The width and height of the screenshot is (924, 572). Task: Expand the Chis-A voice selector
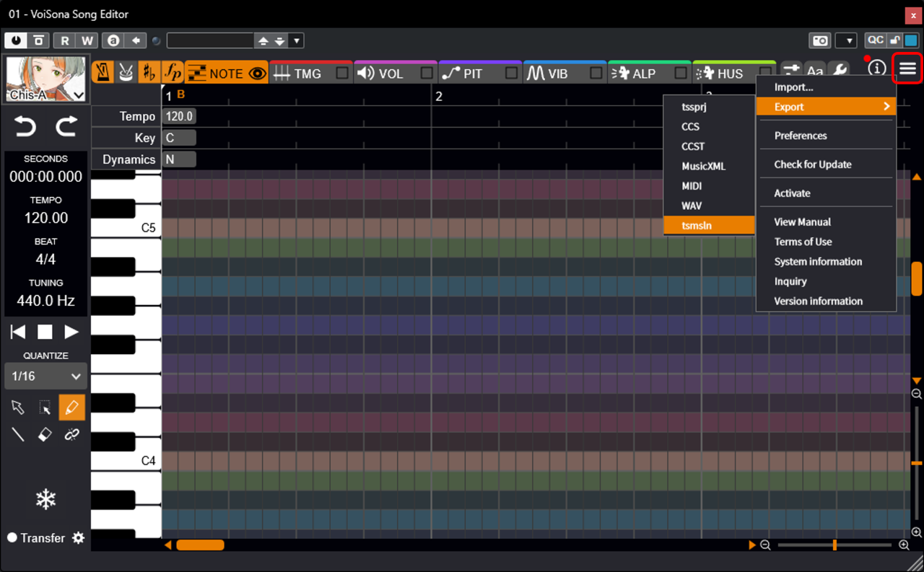pyautogui.click(x=78, y=95)
